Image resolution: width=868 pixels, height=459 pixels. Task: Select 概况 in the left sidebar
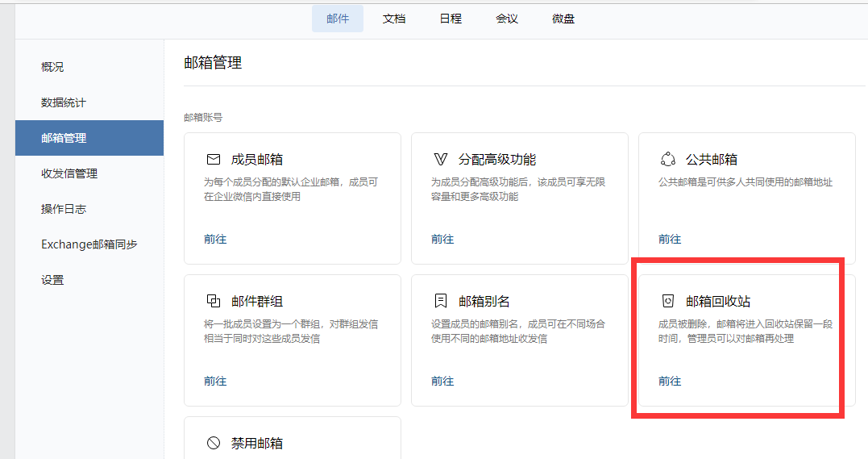52,67
